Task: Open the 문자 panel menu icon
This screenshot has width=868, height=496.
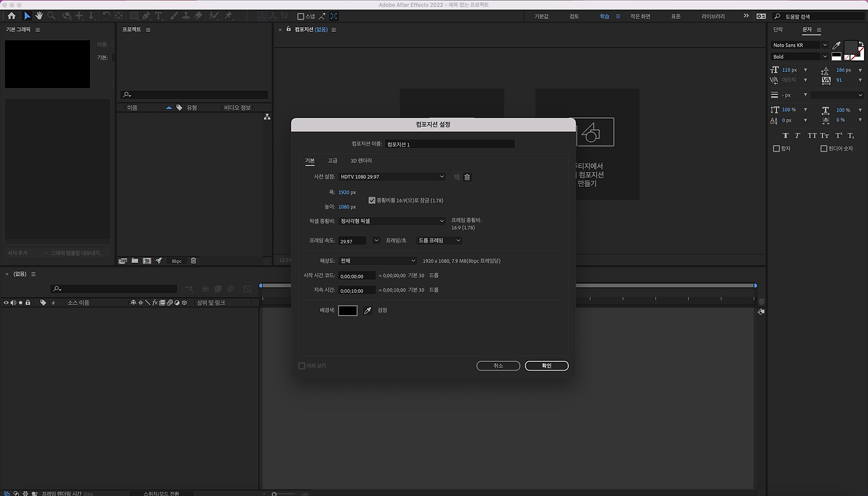Action: 819,30
